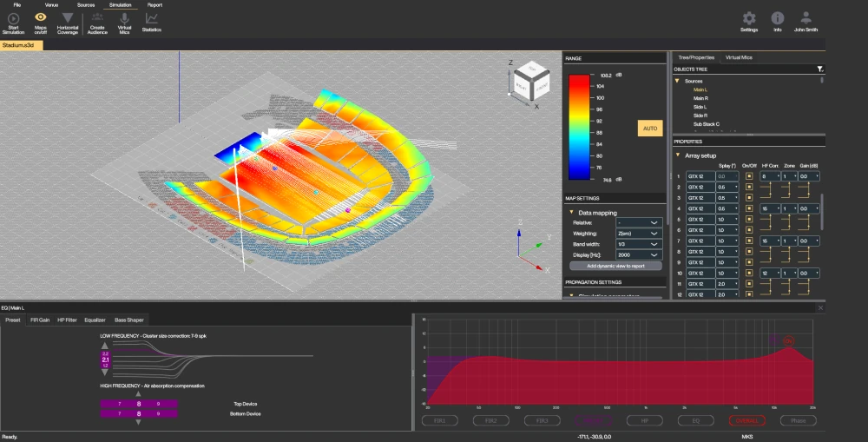Switch to the FIR Gain tab
Image resolution: width=868 pixels, height=442 pixels.
(x=39, y=320)
